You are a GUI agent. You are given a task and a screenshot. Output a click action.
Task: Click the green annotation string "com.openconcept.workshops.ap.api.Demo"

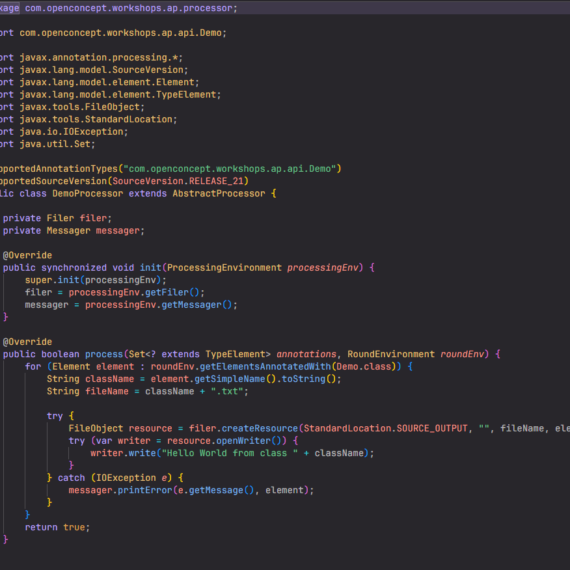(229, 169)
